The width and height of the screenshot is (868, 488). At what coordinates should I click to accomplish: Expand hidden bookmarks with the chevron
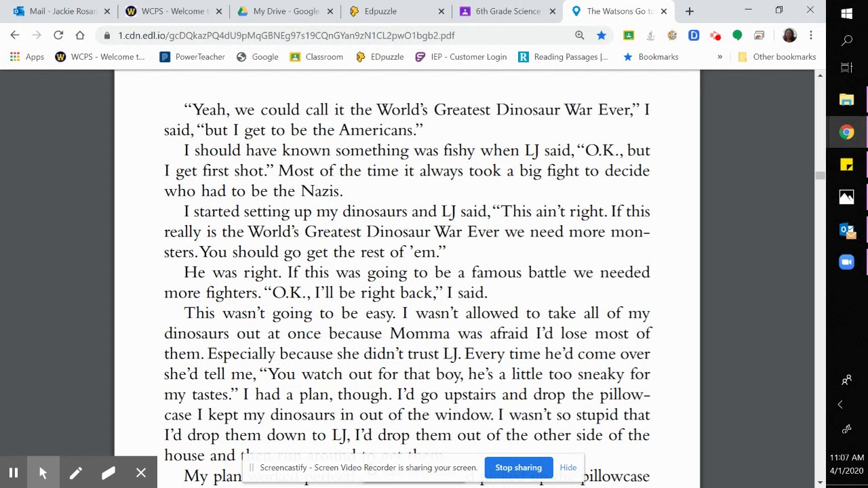(x=719, y=57)
